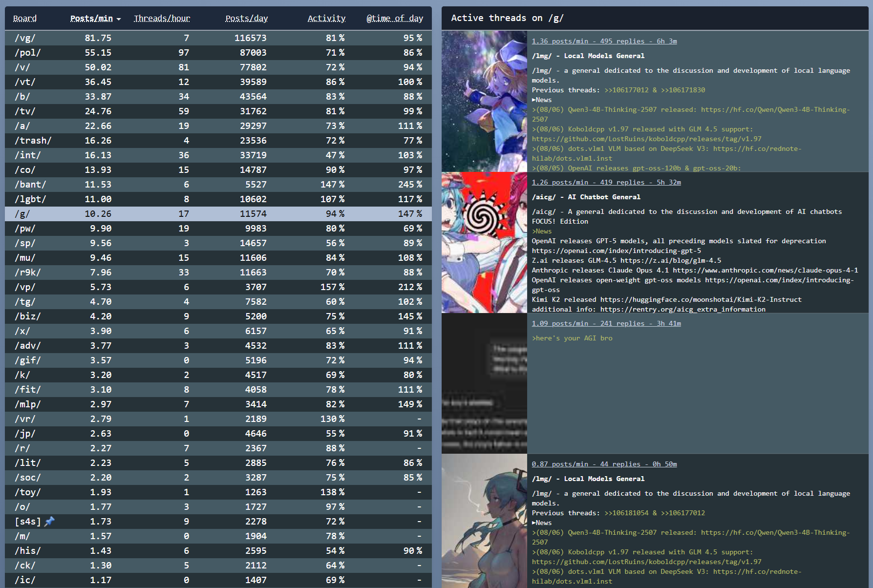Open the 1.36 posts/min 495 replies thread link
This screenshot has height=588, width=873.
click(x=604, y=41)
